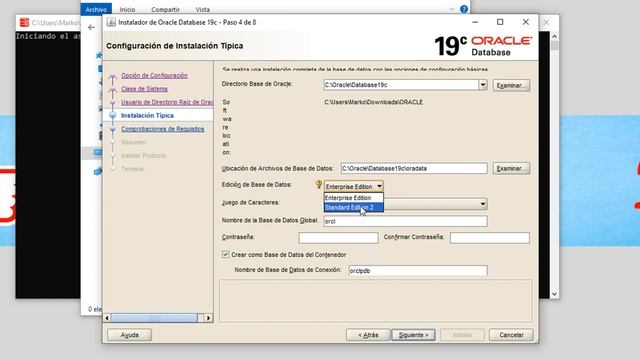Click the background window scroll-up arrow
This screenshot has height=360, width=640.
coord(554,36)
